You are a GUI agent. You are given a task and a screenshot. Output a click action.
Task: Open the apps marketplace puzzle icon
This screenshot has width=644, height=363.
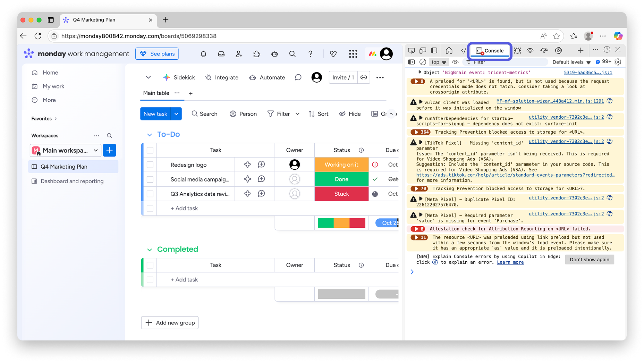coord(257,54)
